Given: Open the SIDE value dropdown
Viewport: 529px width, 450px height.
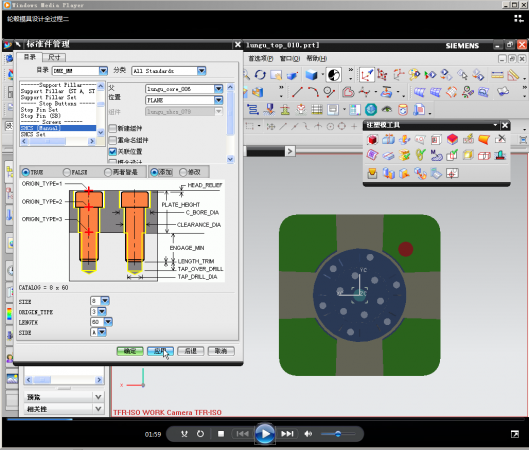Looking at the screenshot, I should (x=102, y=332).
